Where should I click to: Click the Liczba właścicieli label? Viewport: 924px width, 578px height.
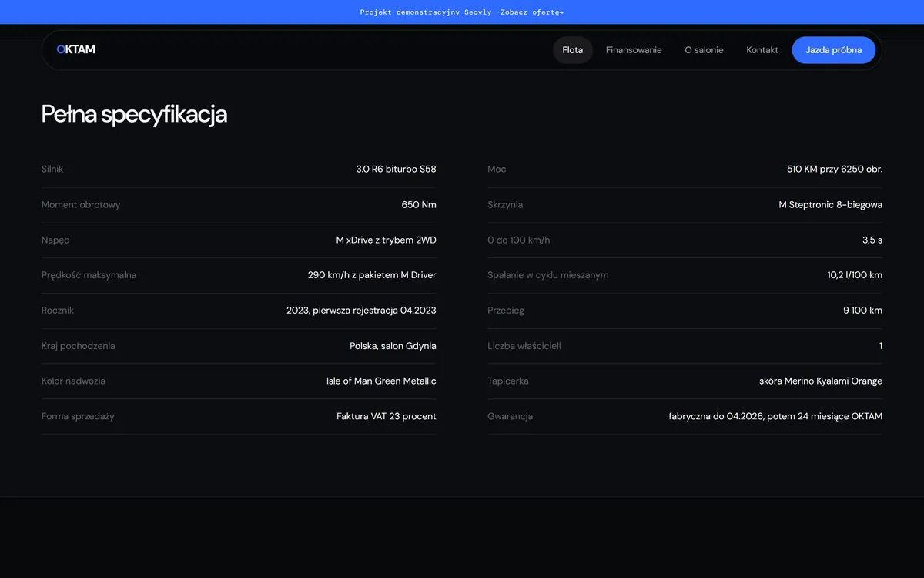pyautogui.click(x=524, y=346)
